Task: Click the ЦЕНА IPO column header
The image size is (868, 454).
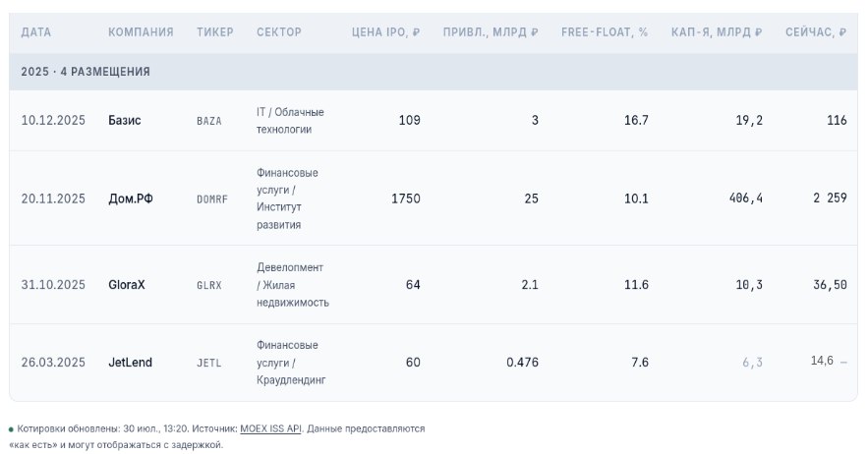Action: pos(386,32)
